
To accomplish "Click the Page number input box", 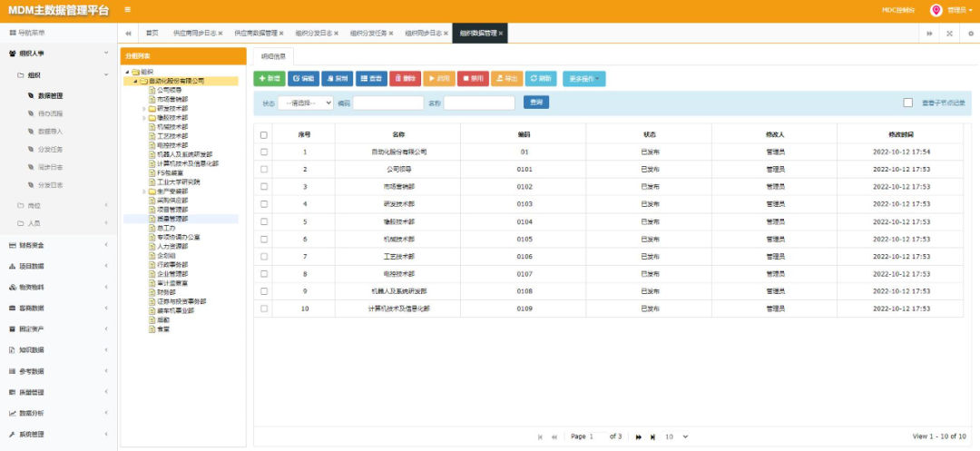I will point(597,437).
